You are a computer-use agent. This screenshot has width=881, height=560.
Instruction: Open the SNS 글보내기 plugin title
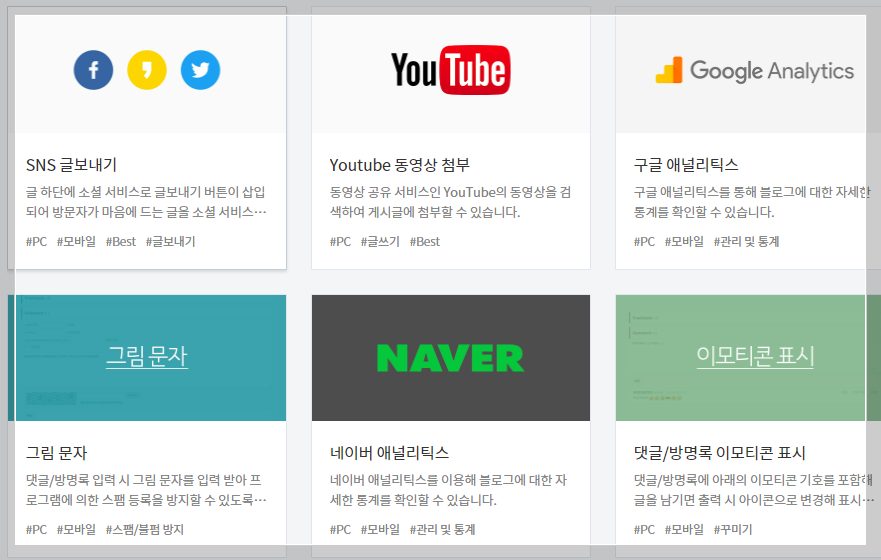pos(71,165)
